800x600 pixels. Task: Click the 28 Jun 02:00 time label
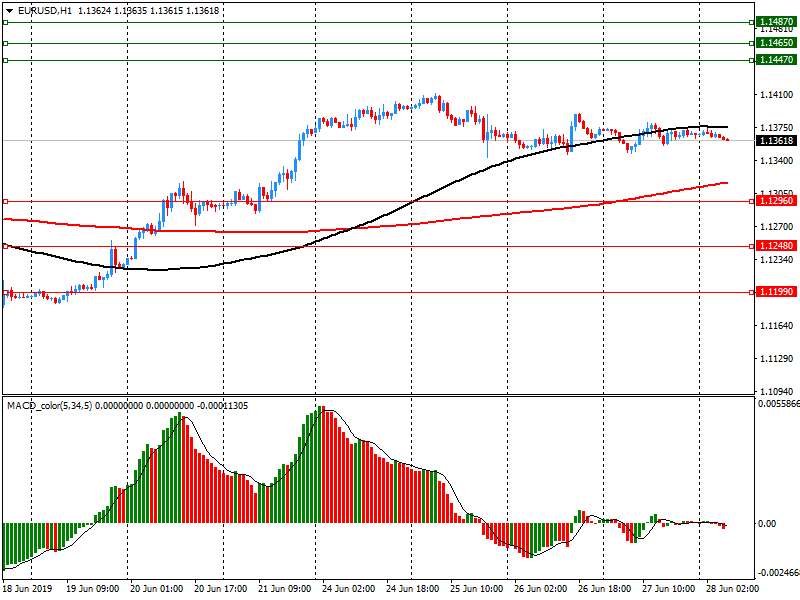tap(732, 589)
